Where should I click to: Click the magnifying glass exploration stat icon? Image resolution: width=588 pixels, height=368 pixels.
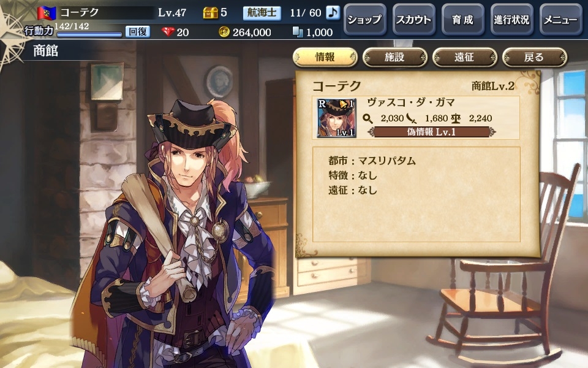click(x=367, y=118)
